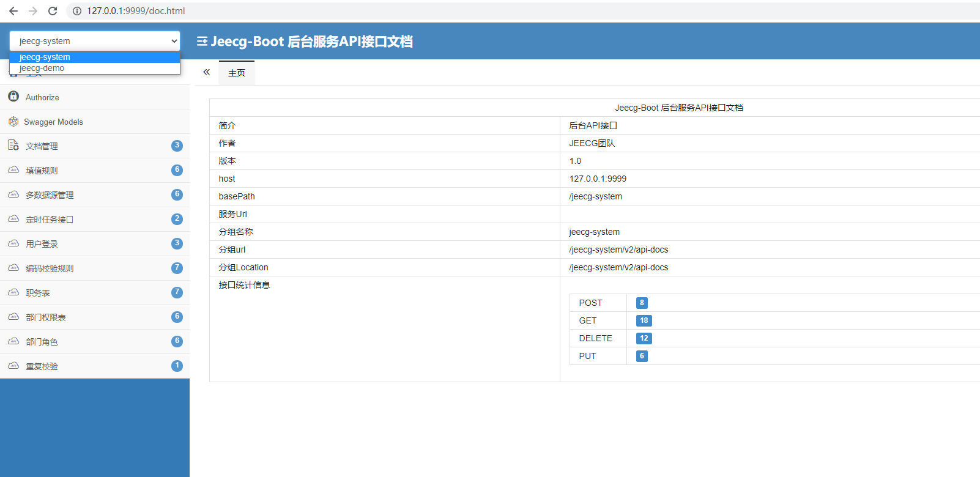Click the Authorize lock icon
The image size is (980, 477).
[x=13, y=97]
